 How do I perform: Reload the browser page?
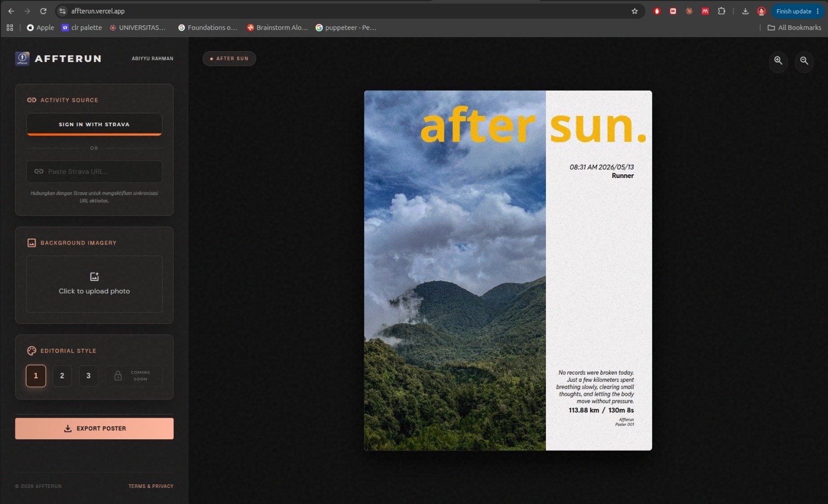[43, 11]
